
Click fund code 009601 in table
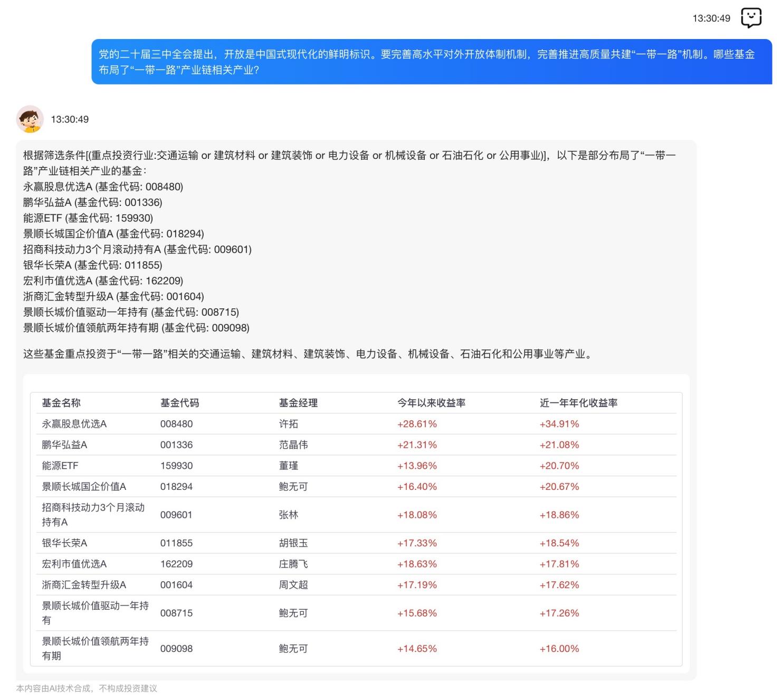176,515
